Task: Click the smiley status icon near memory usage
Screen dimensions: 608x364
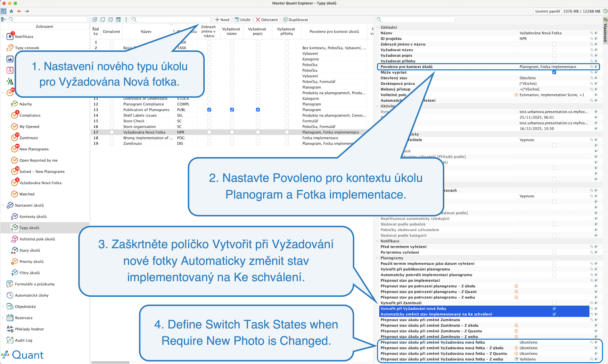Action: click(605, 11)
